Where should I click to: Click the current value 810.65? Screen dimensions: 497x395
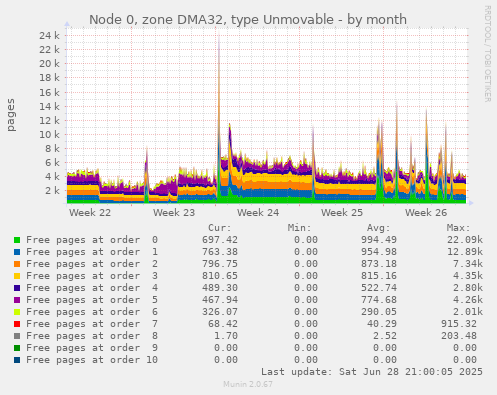220,276
